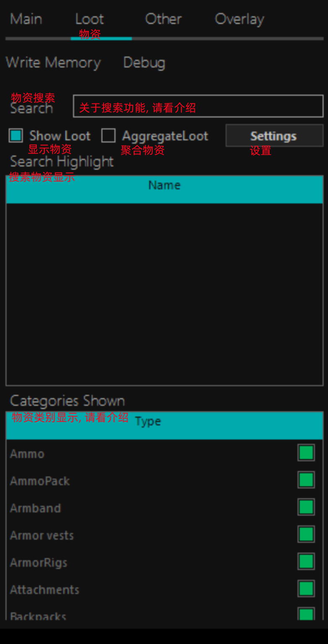Screen dimensions: 328x644
Task: Toggle the Backpacks category checkbox
Action: tap(306, 614)
